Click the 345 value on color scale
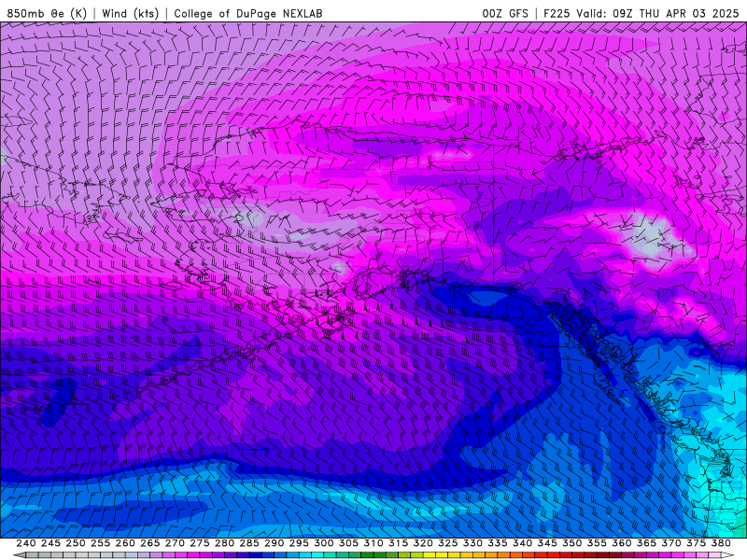This screenshot has height=560, width=747. pos(547,543)
